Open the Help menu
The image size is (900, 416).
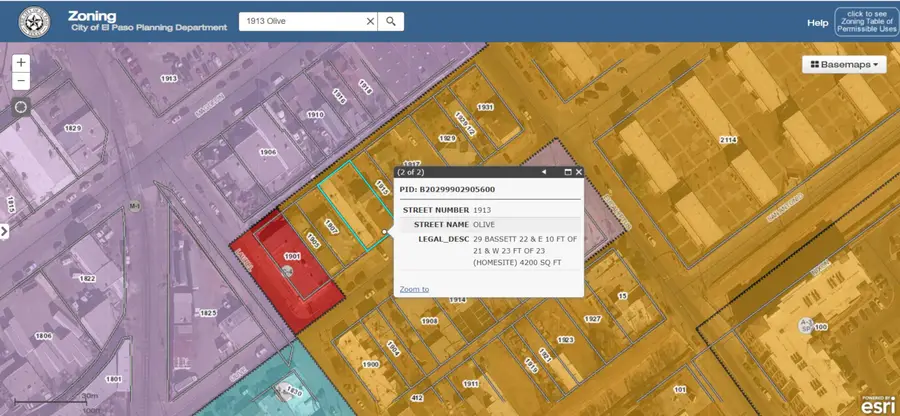[817, 22]
